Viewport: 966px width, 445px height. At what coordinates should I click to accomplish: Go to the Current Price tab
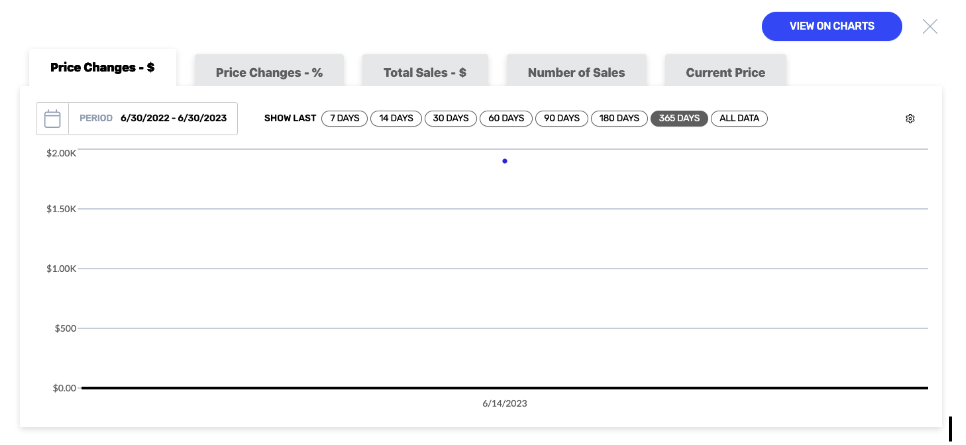click(726, 72)
